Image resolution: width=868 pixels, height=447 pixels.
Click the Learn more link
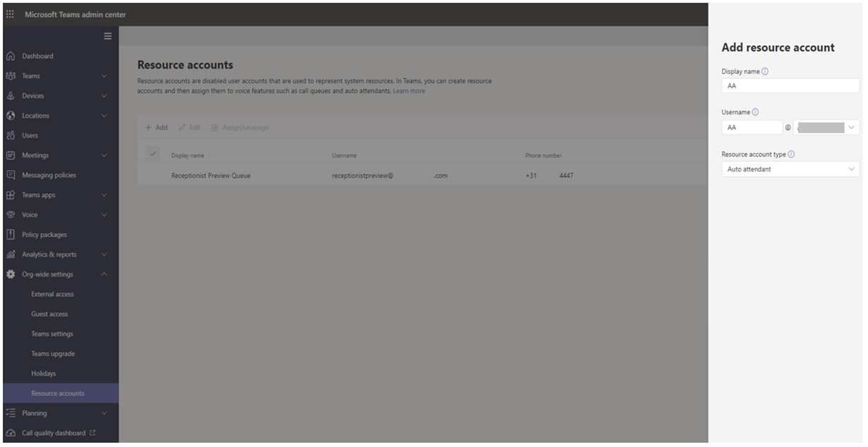409,91
